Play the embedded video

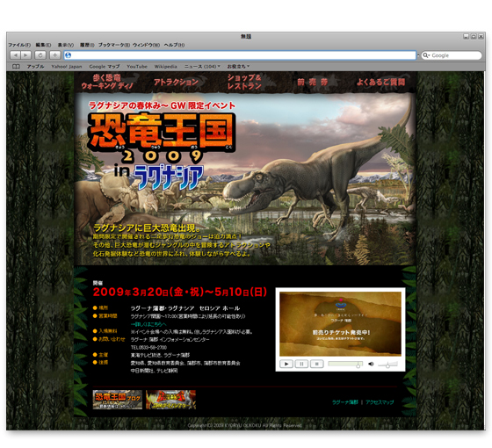click(286, 364)
